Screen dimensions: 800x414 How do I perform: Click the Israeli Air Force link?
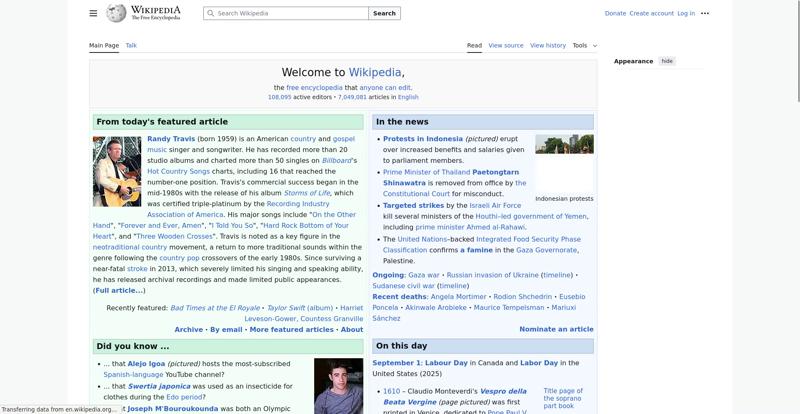point(495,205)
